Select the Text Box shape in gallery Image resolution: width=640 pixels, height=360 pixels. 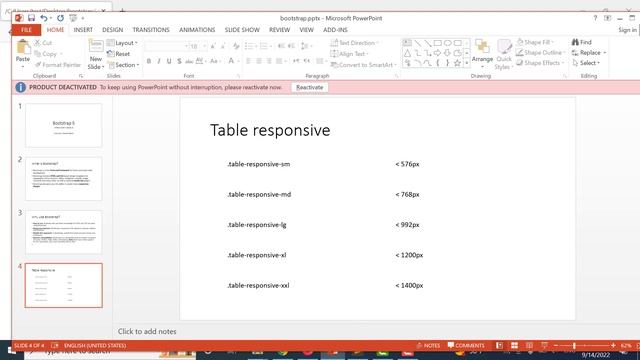coord(407,43)
